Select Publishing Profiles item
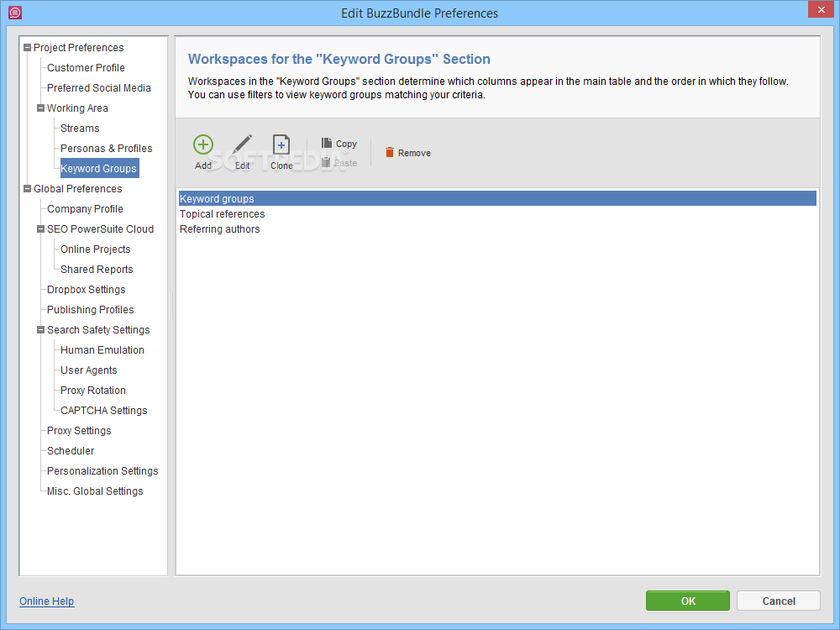Viewport: 840px width, 630px height. point(90,310)
